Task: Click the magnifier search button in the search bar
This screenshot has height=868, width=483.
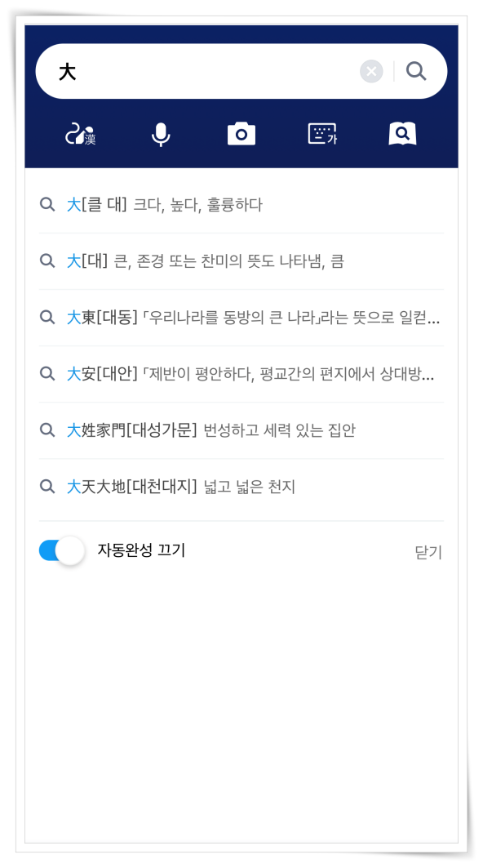Action: (x=416, y=71)
